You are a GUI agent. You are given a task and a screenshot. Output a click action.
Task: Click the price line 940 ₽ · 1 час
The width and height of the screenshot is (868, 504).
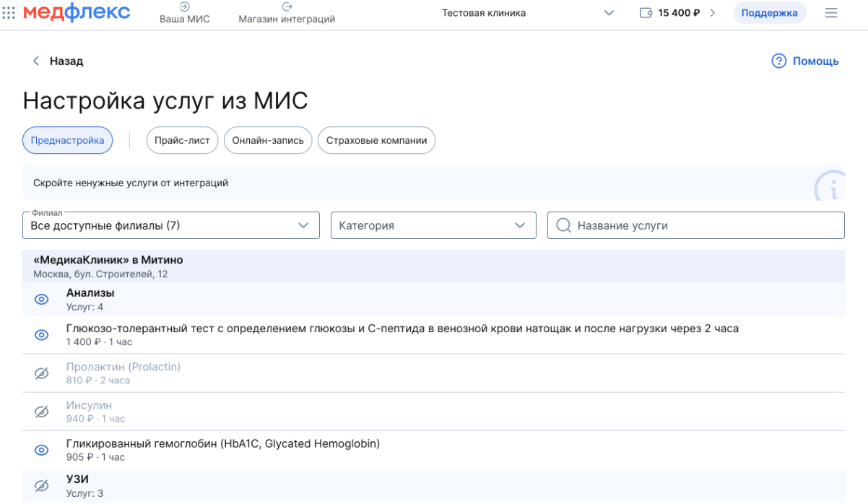[x=95, y=419]
